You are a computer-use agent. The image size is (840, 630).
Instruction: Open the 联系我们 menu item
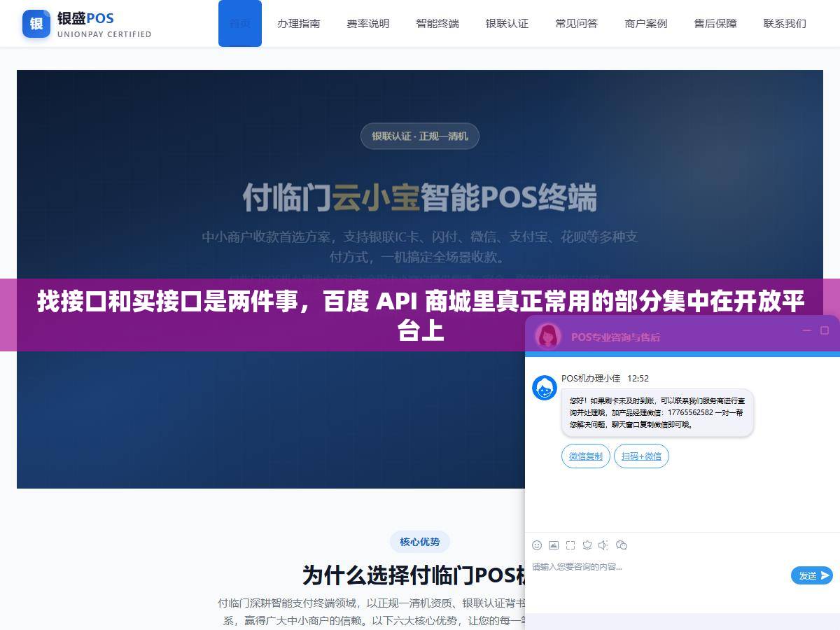point(785,23)
